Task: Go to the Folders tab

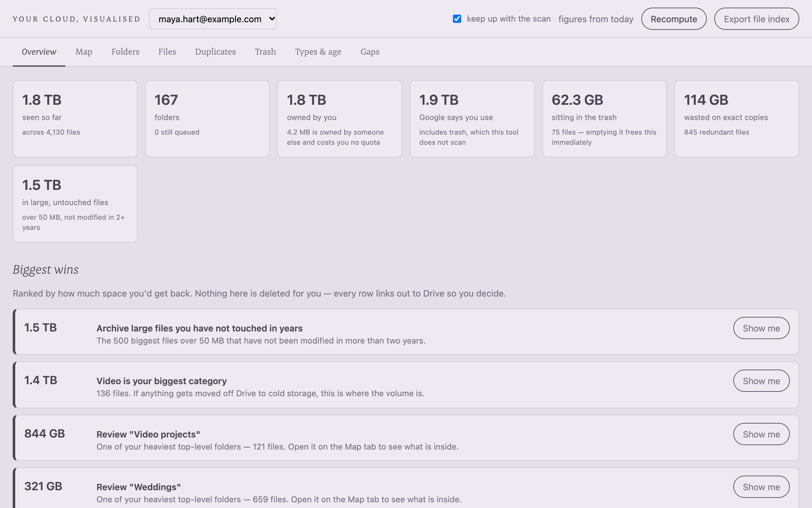Action: pos(125,52)
